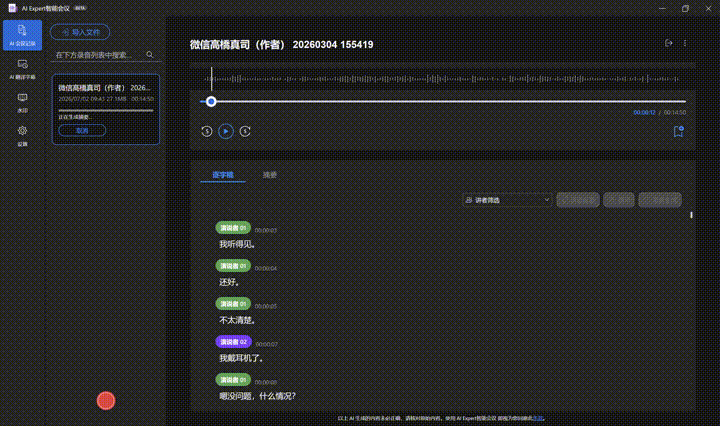Start recording with the red record button

(x=106, y=401)
